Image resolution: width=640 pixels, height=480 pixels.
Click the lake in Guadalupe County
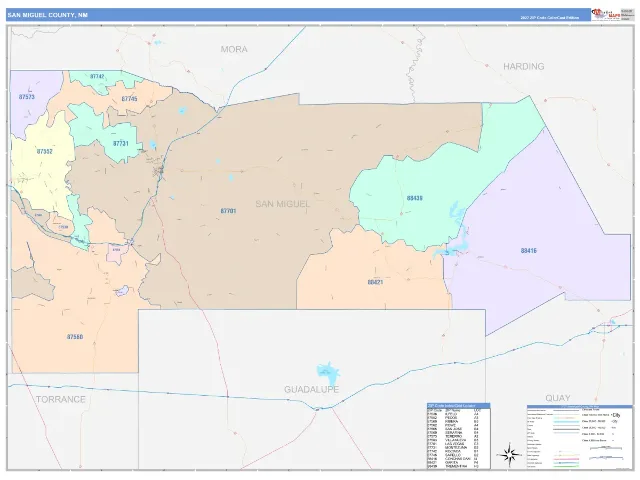(x=328, y=372)
